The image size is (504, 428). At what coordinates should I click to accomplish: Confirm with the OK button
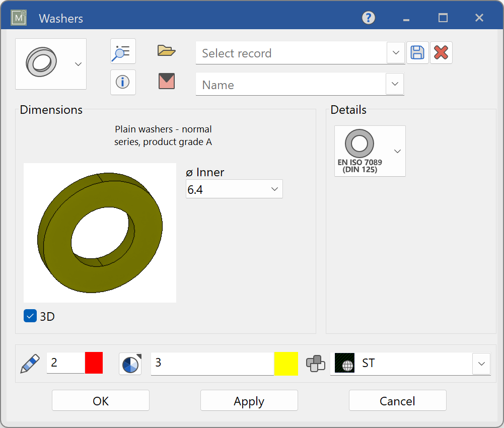pyautogui.click(x=100, y=400)
